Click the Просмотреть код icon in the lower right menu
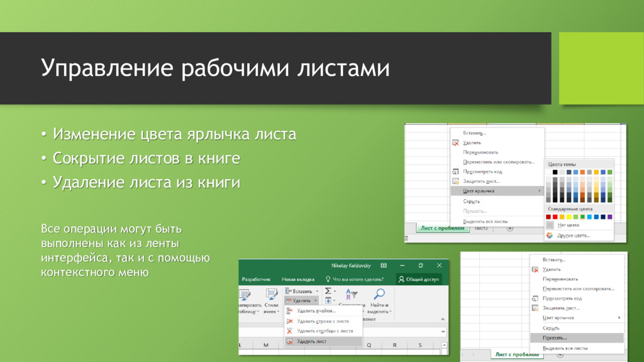 pyautogui.click(x=535, y=299)
